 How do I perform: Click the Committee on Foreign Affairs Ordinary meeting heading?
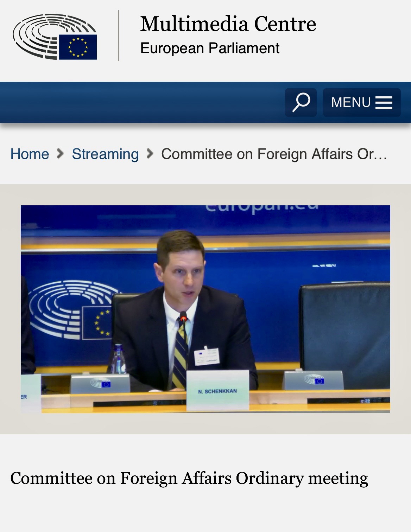pos(189,478)
